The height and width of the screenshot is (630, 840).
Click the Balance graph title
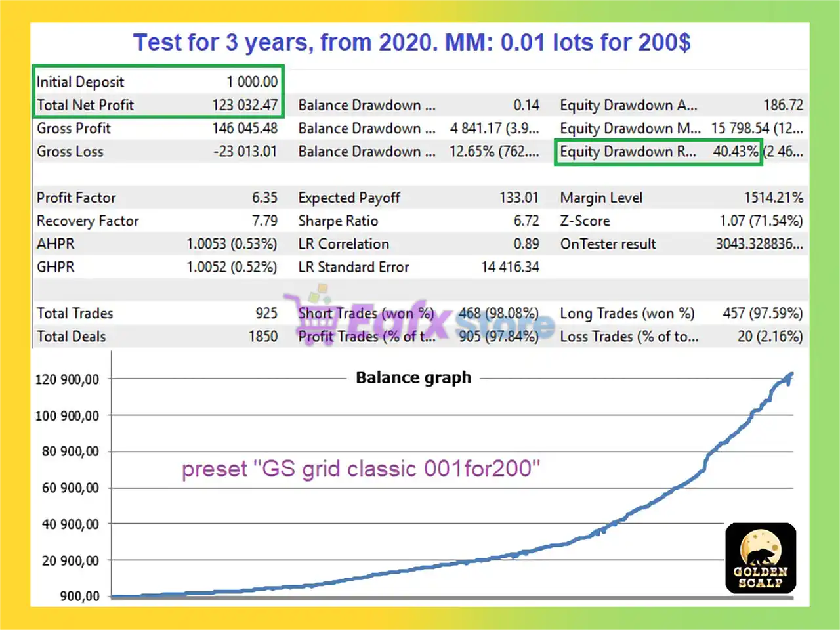click(x=413, y=377)
